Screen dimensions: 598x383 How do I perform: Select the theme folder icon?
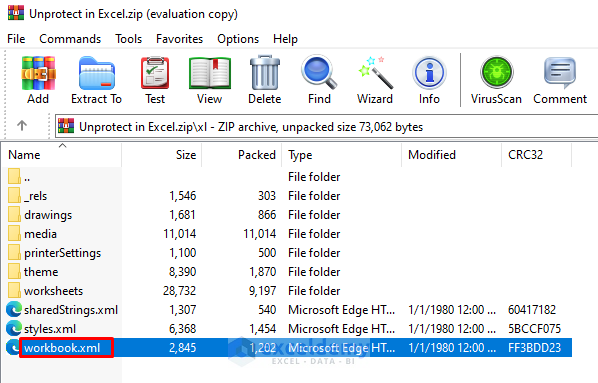(14, 272)
